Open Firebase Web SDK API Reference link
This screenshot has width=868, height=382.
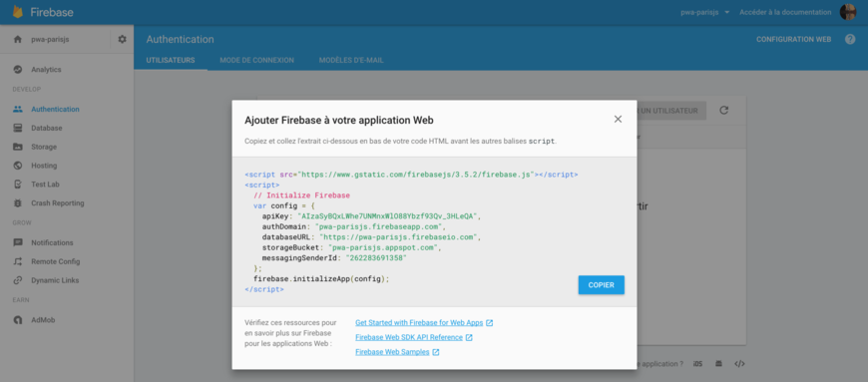click(409, 337)
